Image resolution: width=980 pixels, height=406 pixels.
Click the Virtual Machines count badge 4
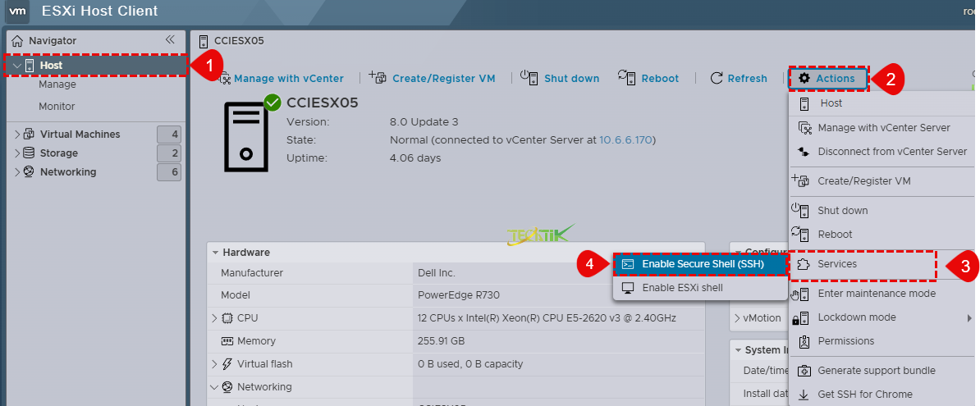tap(169, 135)
